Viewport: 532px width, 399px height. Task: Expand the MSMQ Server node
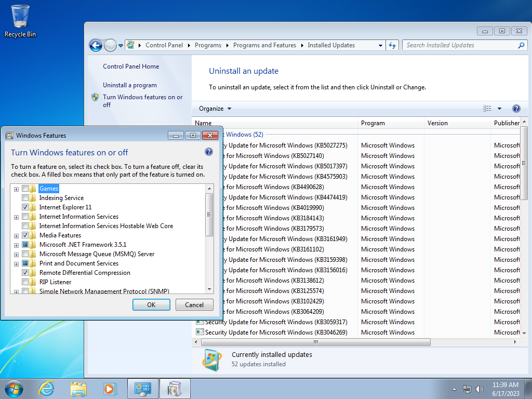click(x=16, y=255)
